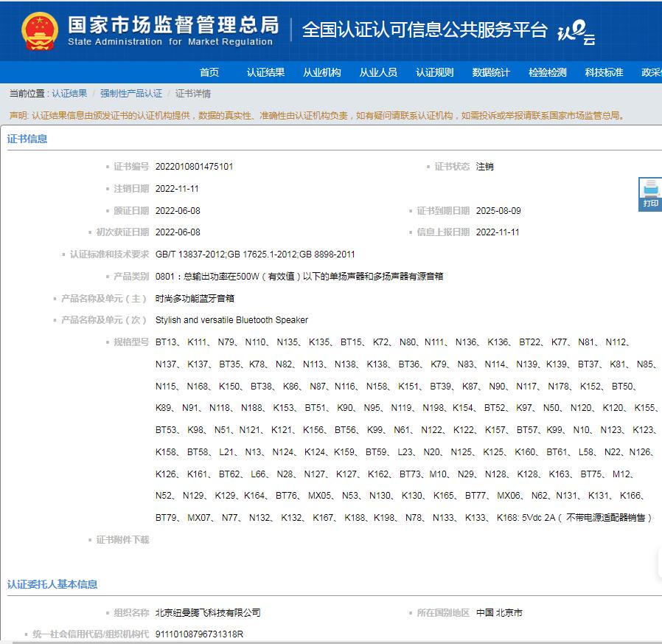
Task: Click the 组织名称 field label
Action: pyautogui.click(x=131, y=613)
